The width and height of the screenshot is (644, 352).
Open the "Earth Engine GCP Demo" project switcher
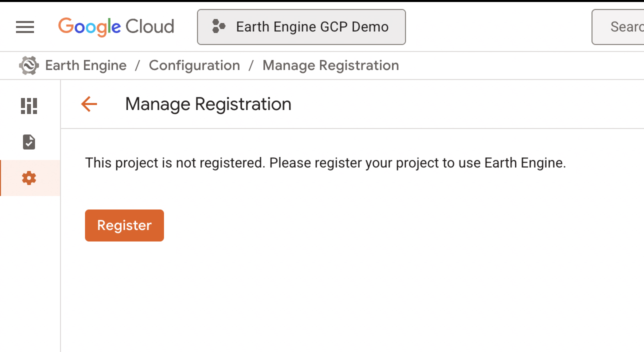(301, 26)
